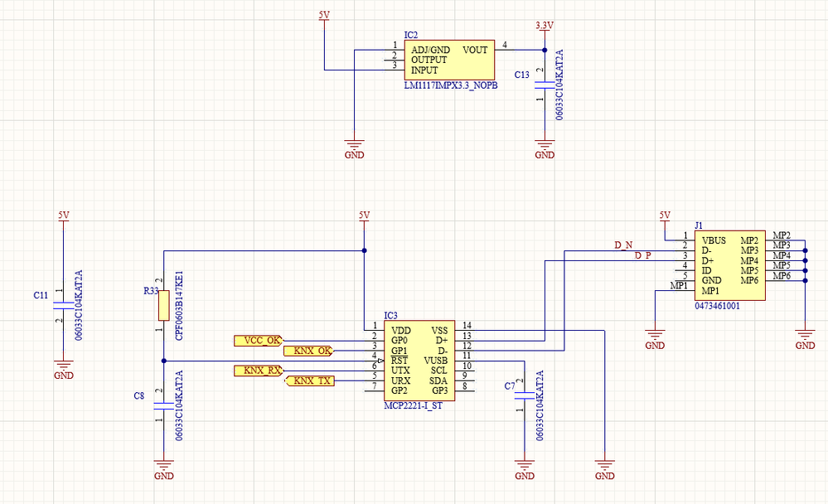Select the MCP2221-I_ST chip body

click(419, 361)
